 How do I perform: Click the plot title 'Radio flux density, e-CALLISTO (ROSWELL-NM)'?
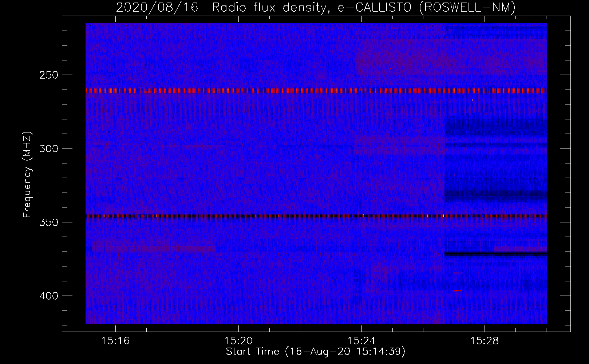(x=364, y=7)
